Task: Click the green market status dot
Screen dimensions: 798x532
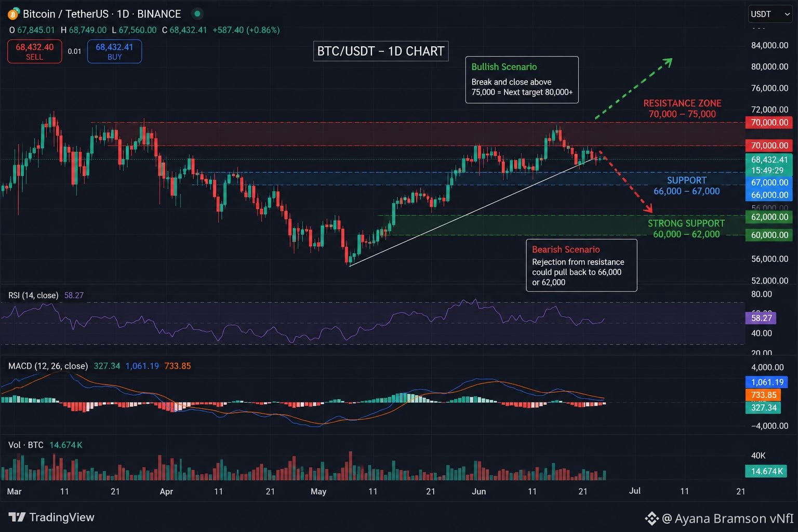Action: click(197, 14)
